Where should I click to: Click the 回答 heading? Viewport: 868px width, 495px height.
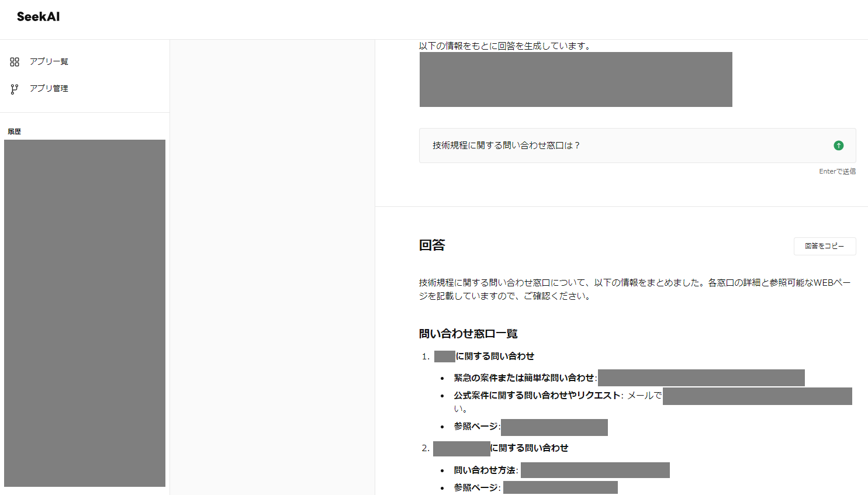(431, 245)
